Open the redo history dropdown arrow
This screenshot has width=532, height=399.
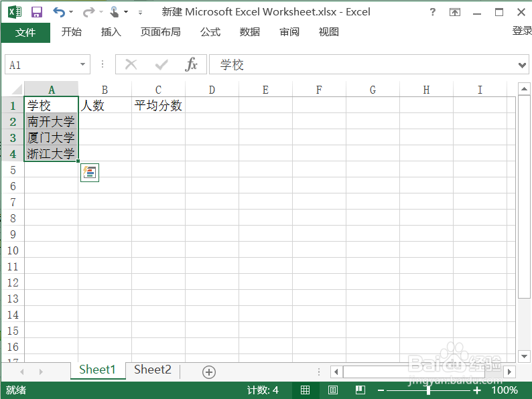tap(101, 12)
